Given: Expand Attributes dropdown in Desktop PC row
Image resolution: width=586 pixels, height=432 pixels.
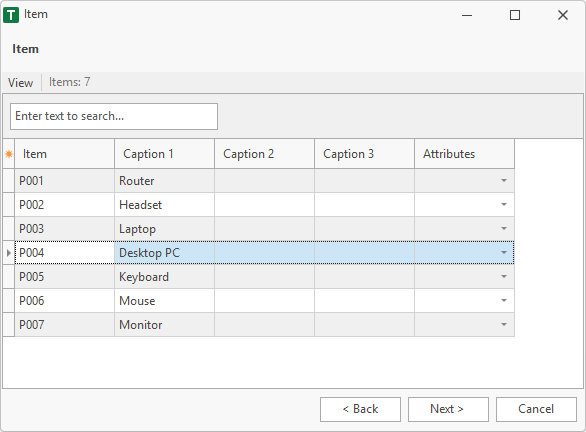Looking at the screenshot, I should [504, 253].
